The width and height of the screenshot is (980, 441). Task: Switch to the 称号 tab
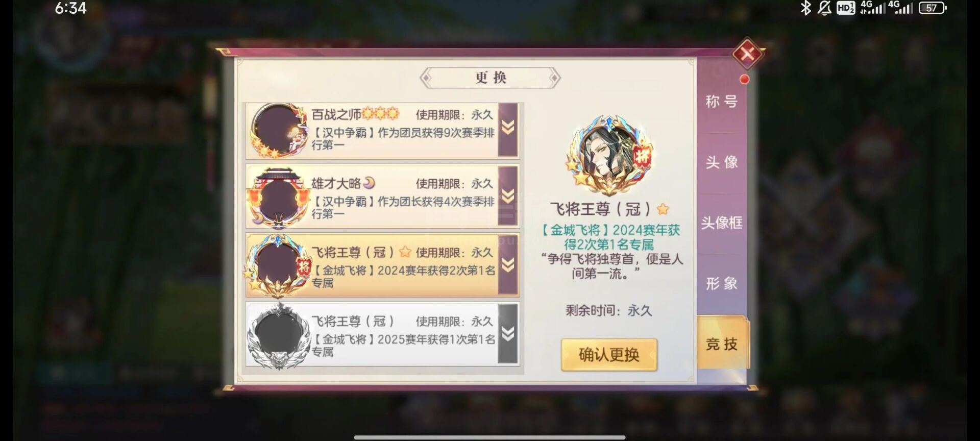[722, 102]
